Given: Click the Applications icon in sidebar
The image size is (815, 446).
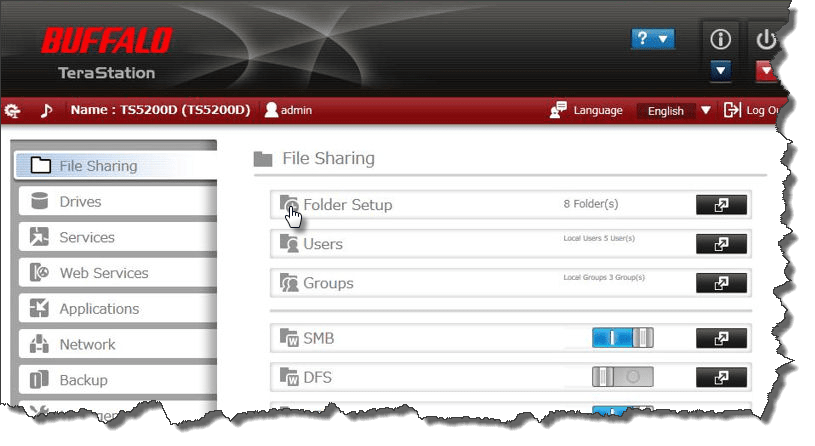Looking at the screenshot, I should (39, 308).
